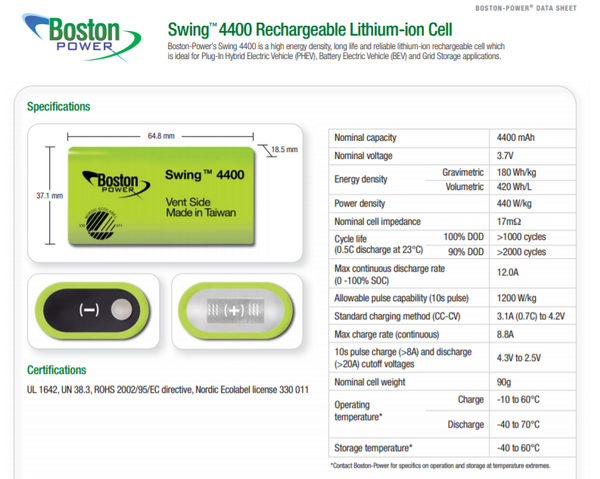Click the Max charge rate 8.8A value
600x479 pixels.
[x=508, y=334]
